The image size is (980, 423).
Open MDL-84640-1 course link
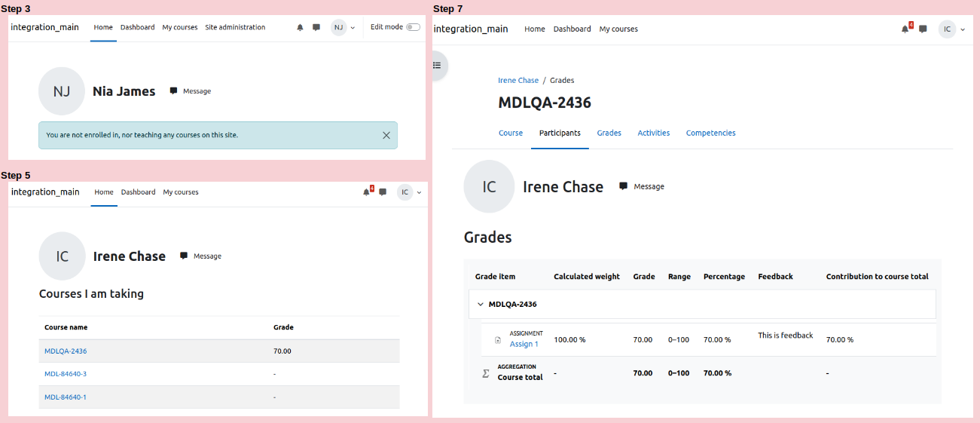point(66,397)
